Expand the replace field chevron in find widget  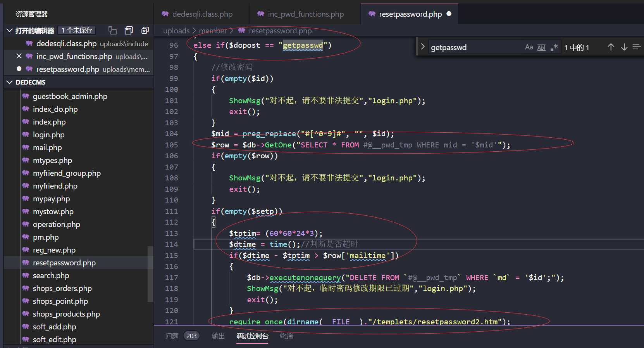click(422, 47)
